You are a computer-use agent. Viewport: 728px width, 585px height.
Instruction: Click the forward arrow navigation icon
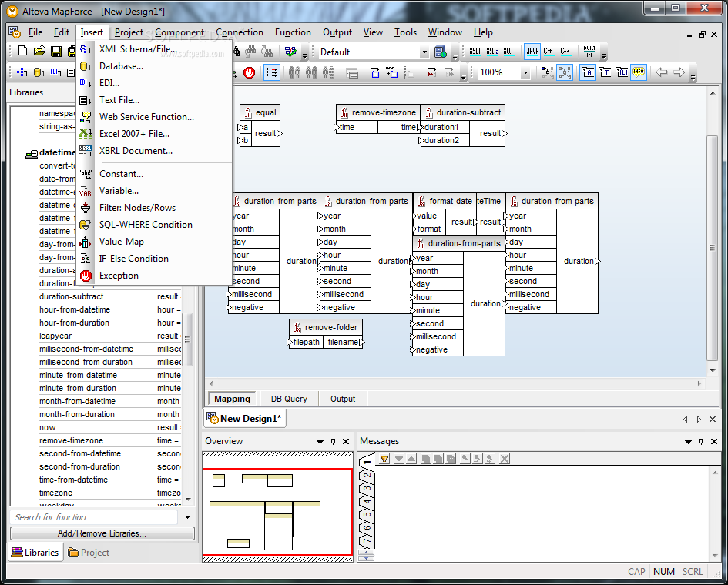(x=679, y=72)
